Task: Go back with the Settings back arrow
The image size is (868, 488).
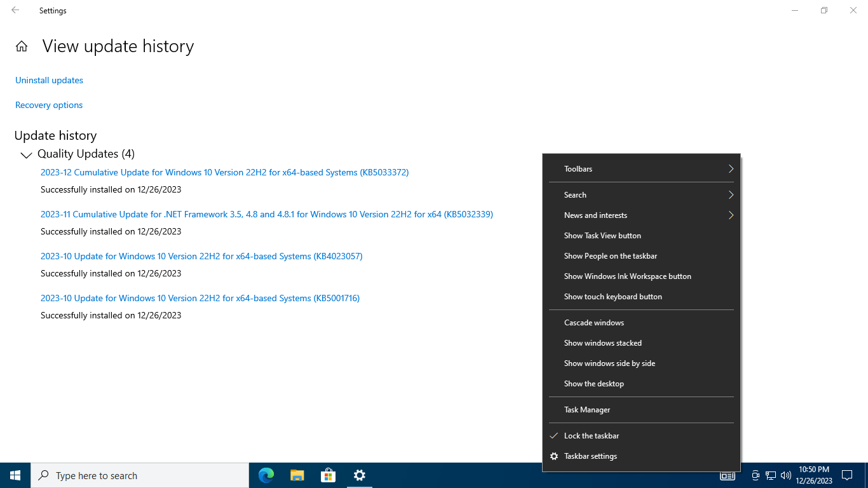Action: (15, 10)
